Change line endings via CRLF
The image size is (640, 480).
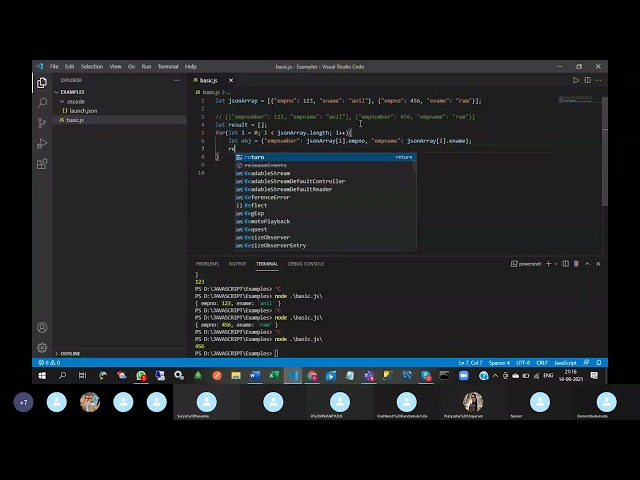click(542, 362)
